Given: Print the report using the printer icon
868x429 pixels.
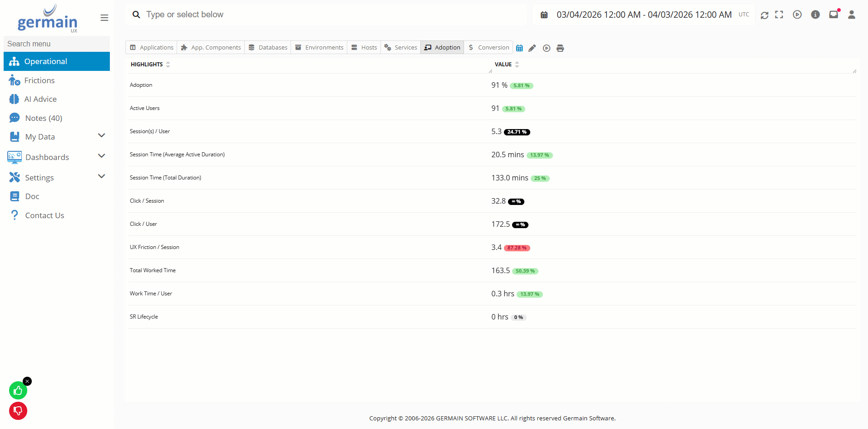Looking at the screenshot, I should pyautogui.click(x=560, y=48).
